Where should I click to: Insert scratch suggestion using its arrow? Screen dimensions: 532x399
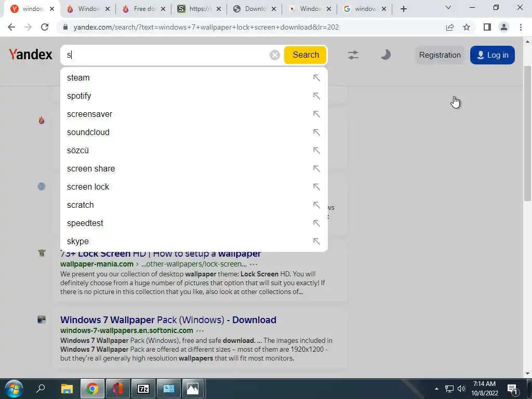coord(316,205)
